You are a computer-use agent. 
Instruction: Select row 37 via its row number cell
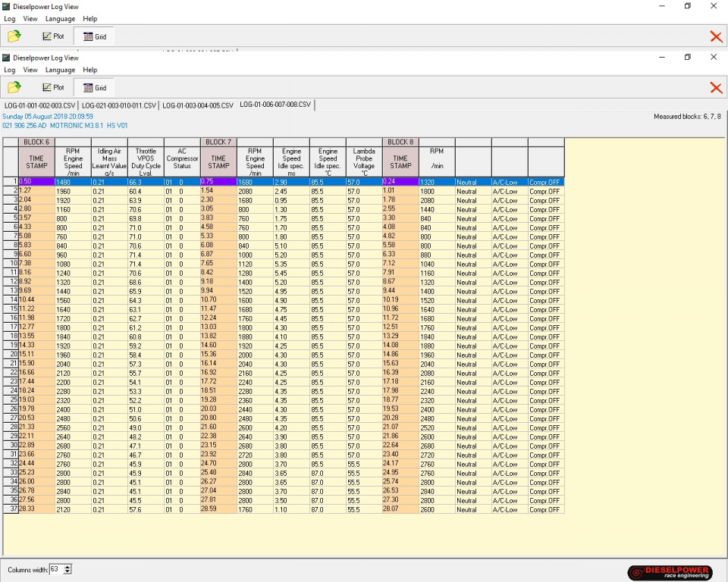(11, 509)
